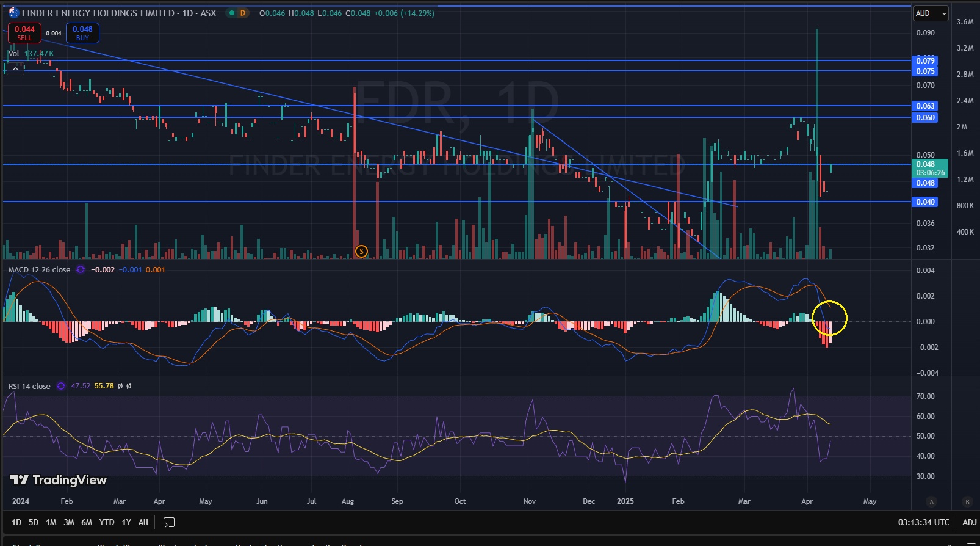Select the 1M time range

click(51, 522)
